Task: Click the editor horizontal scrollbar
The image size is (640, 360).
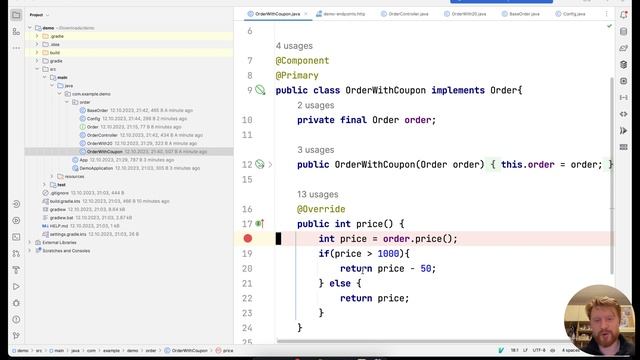Action: tap(422, 341)
